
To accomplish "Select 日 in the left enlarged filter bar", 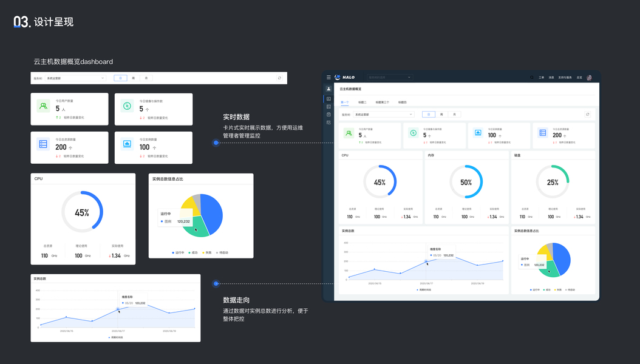I will pos(120,78).
